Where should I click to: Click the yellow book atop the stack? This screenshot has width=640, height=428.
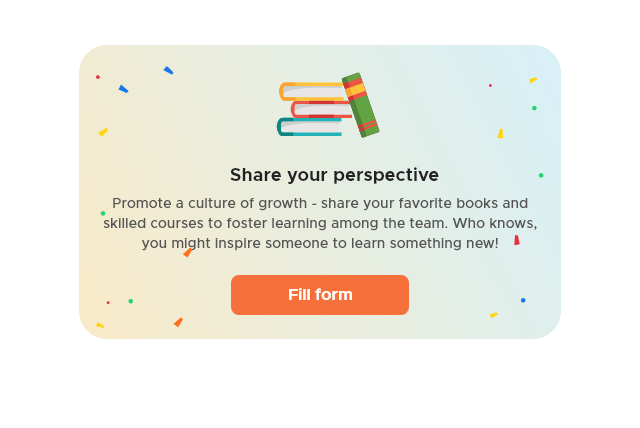pyautogui.click(x=312, y=91)
